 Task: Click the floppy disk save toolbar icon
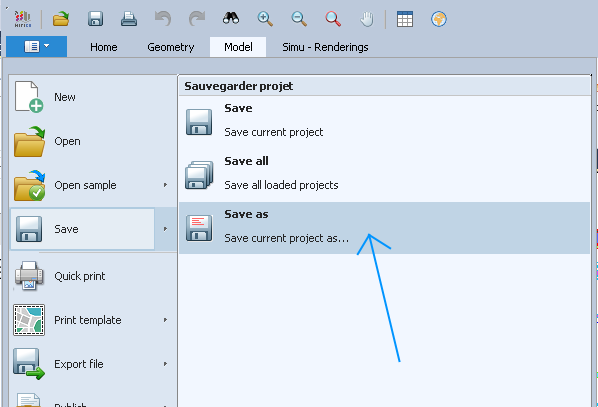(x=95, y=19)
